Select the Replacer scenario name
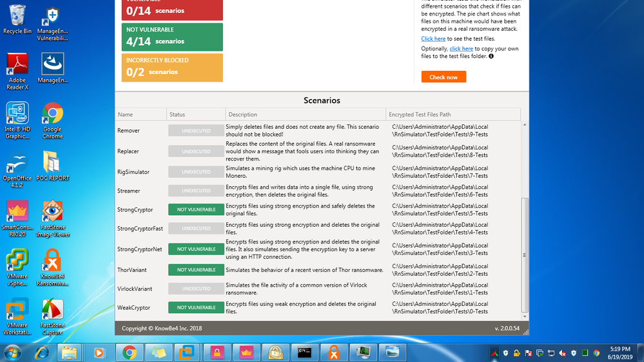The height and width of the screenshot is (362, 644). (128, 151)
